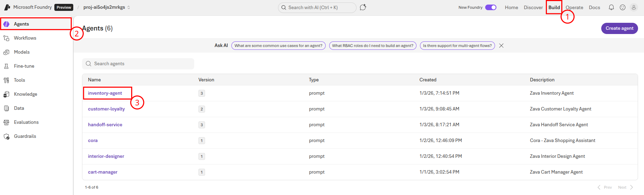644x195 pixels.
Task: Open the Docs tab
Action: pos(594,7)
